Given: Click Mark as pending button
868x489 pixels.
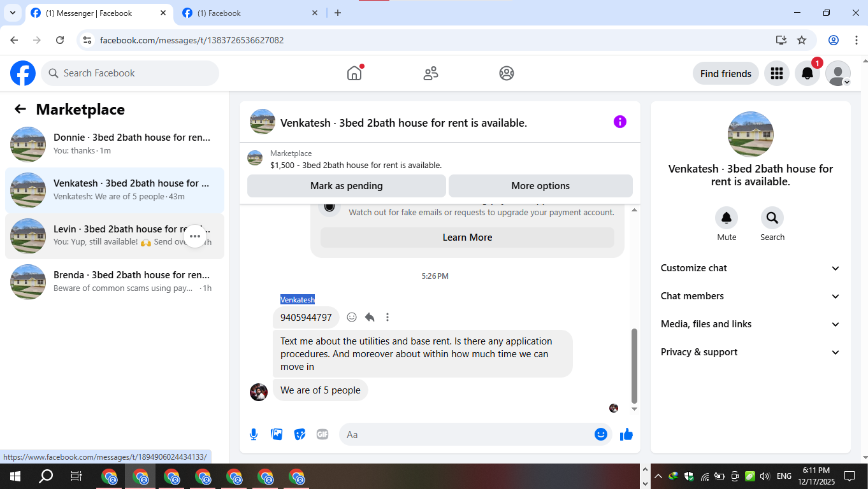Looking at the screenshot, I should point(347,186).
